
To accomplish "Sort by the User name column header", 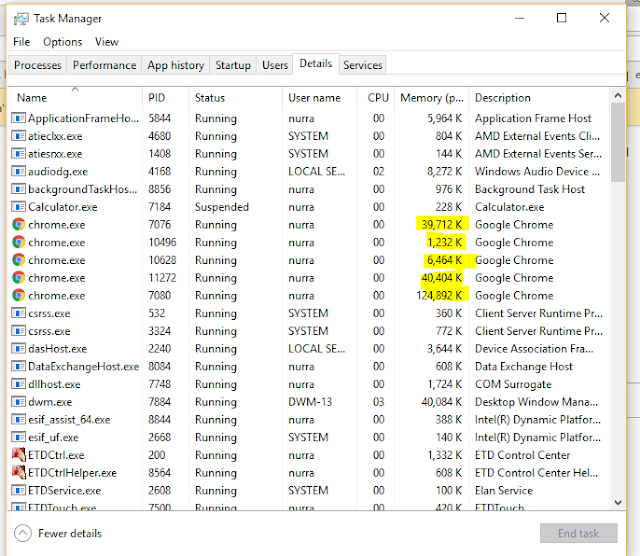I will (x=319, y=98).
